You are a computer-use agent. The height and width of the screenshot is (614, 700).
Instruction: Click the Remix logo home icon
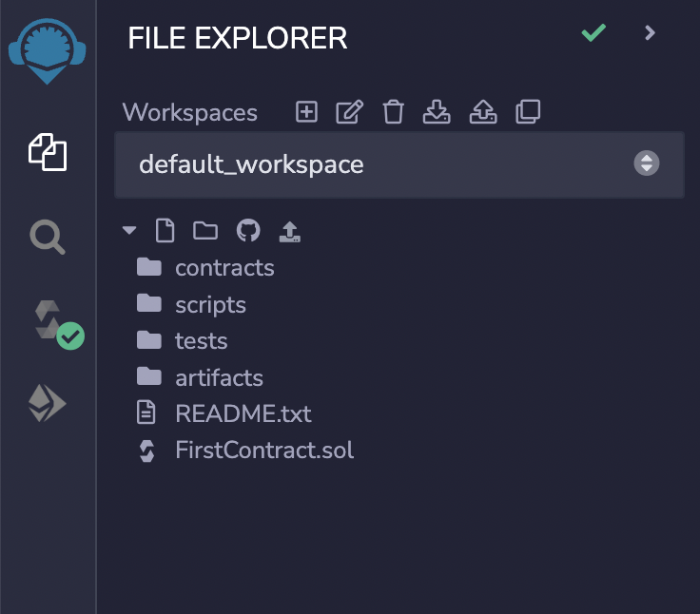tap(48, 51)
